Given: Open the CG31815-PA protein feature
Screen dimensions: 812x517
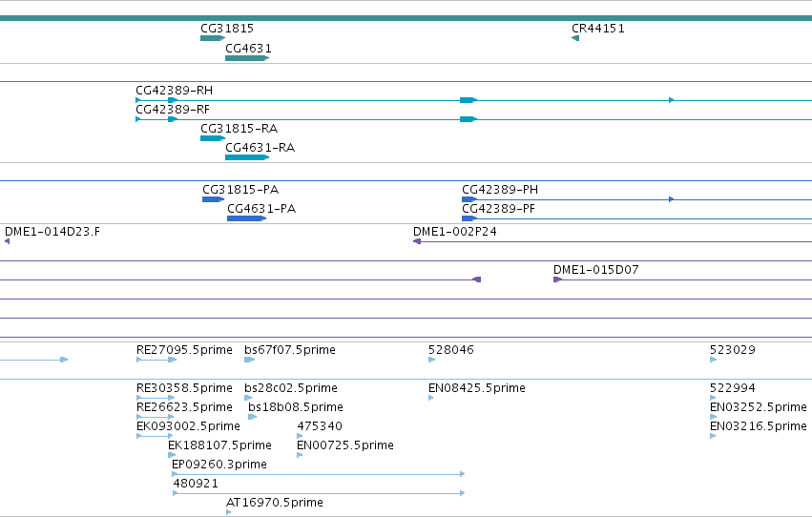Looking at the screenshot, I should click(x=214, y=199).
